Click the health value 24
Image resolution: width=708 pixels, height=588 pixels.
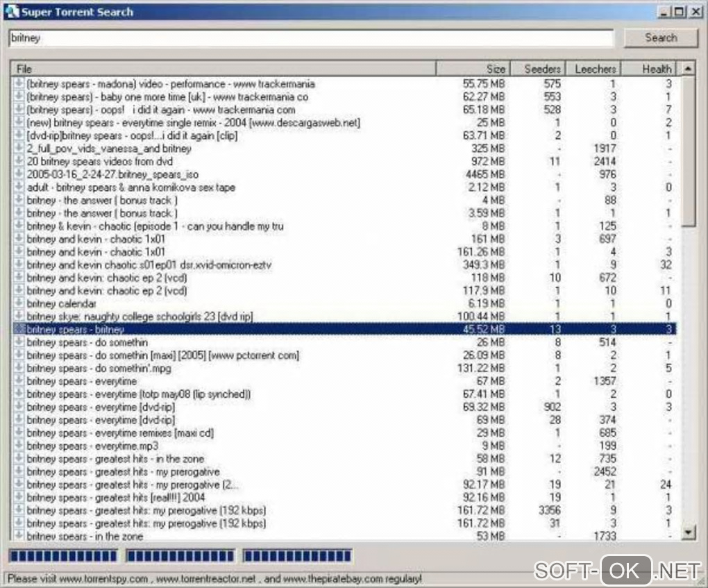[x=666, y=485]
